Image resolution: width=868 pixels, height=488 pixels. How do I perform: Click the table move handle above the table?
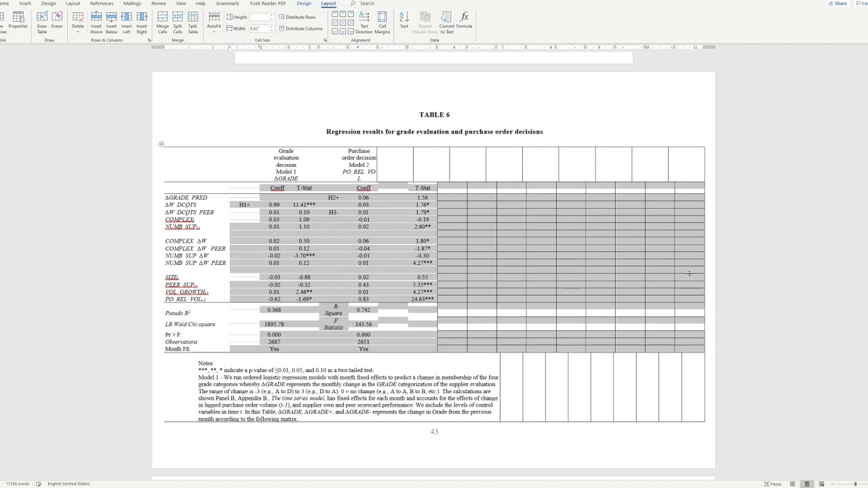click(161, 144)
